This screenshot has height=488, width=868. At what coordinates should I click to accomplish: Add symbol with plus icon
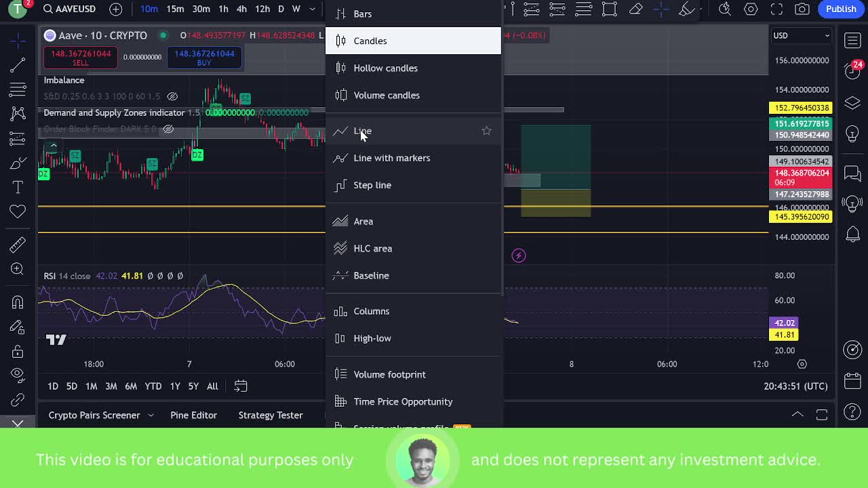tap(116, 9)
